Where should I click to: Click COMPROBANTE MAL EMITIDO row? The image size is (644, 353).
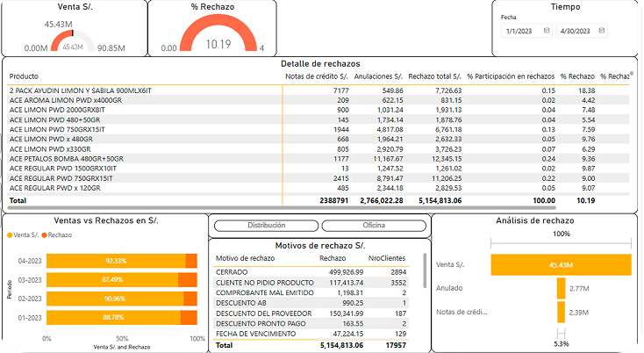pos(311,292)
